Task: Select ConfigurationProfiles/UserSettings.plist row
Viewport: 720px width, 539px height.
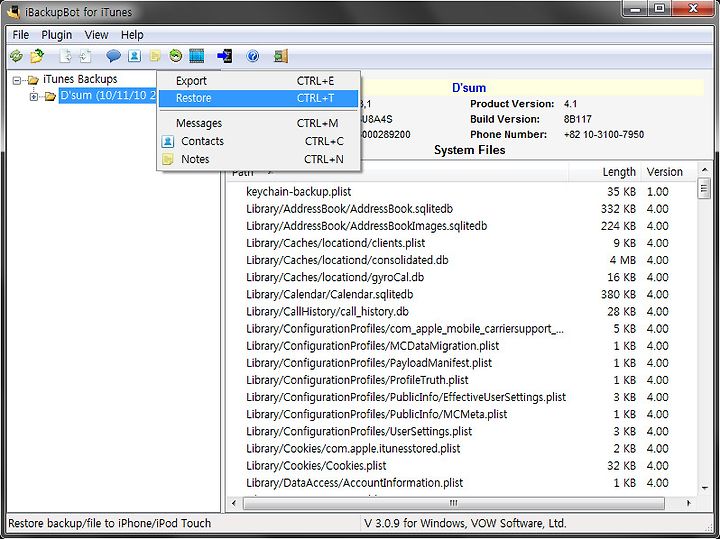Action: [462, 432]
